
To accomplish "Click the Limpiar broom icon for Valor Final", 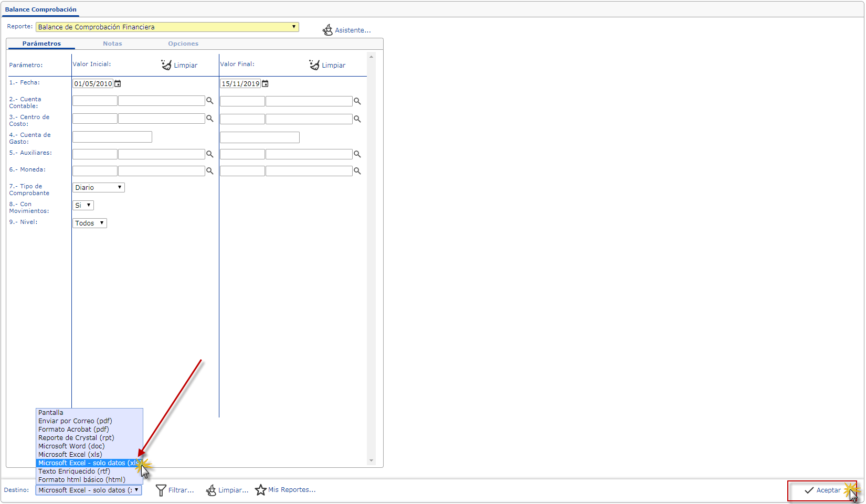I will coord(314,65).
